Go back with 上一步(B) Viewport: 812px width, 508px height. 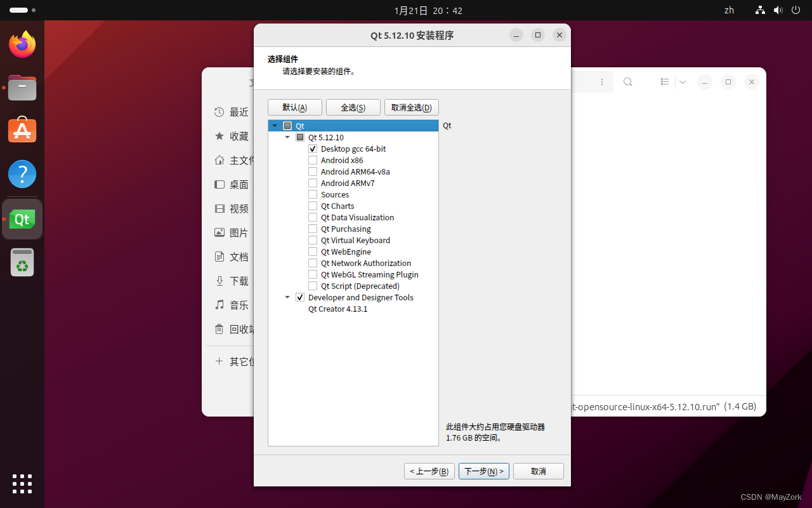point(429,471)
